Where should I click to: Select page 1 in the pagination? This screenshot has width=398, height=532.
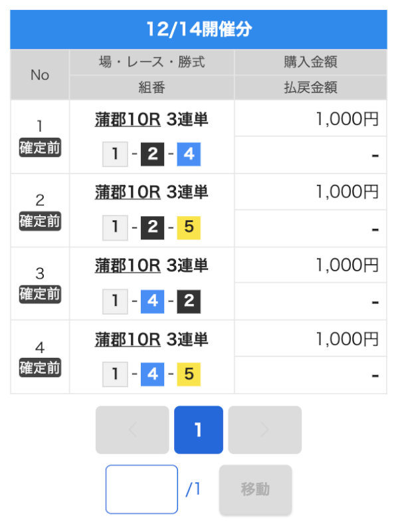[x=199, y=430]
